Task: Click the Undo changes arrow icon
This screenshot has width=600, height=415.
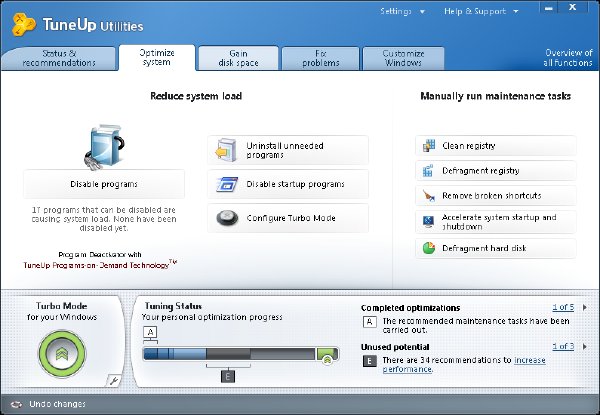Action: point(16,404)
